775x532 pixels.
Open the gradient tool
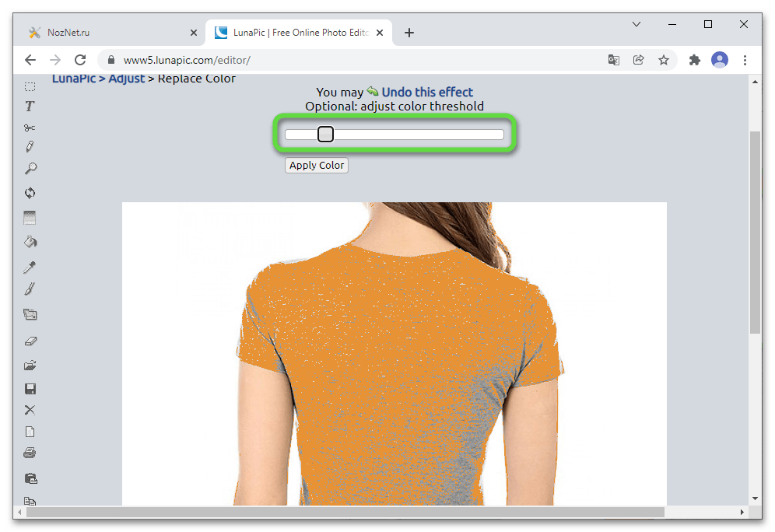coord(30,217)
